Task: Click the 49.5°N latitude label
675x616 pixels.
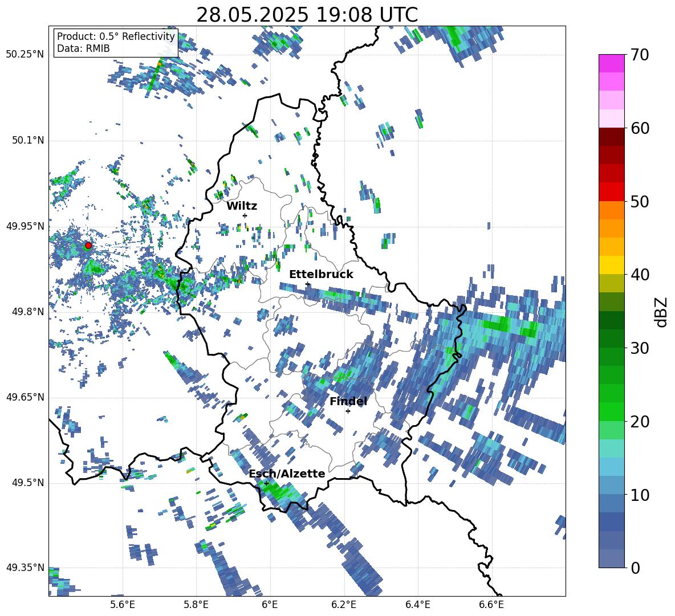Action: click(28, 482)
